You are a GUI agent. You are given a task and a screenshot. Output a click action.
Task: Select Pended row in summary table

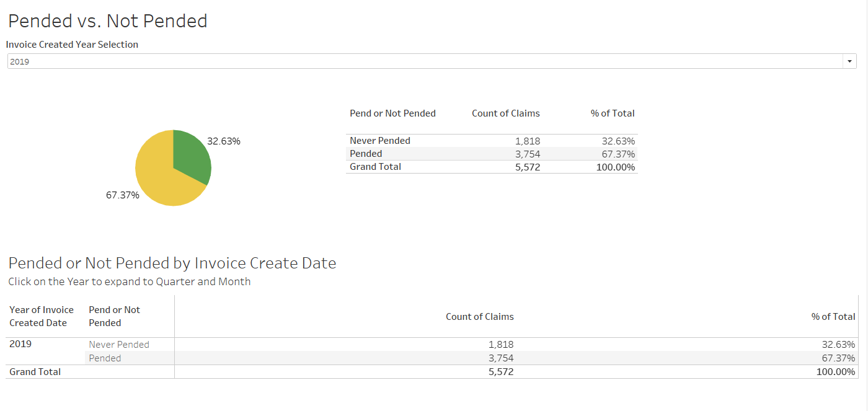pos(366,154)
